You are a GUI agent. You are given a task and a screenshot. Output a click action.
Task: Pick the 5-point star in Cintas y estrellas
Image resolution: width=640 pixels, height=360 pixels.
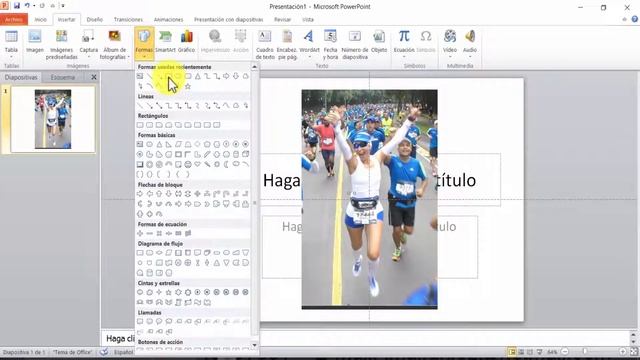169,292
